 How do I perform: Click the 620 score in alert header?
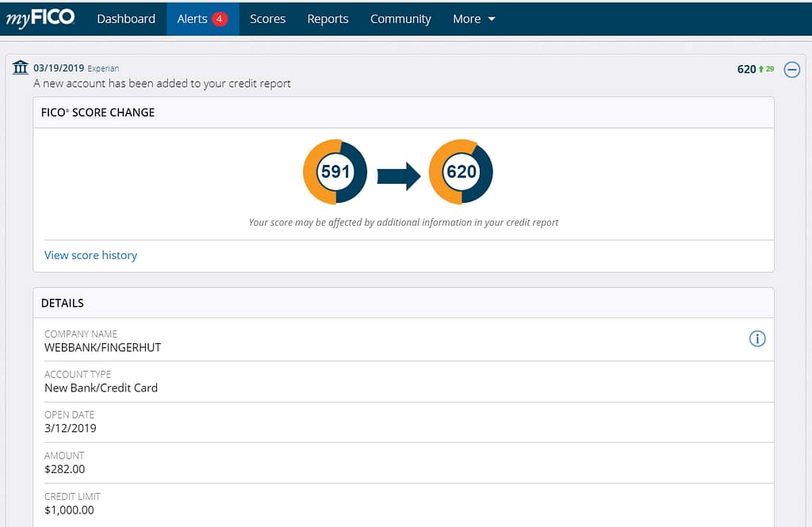747,70
